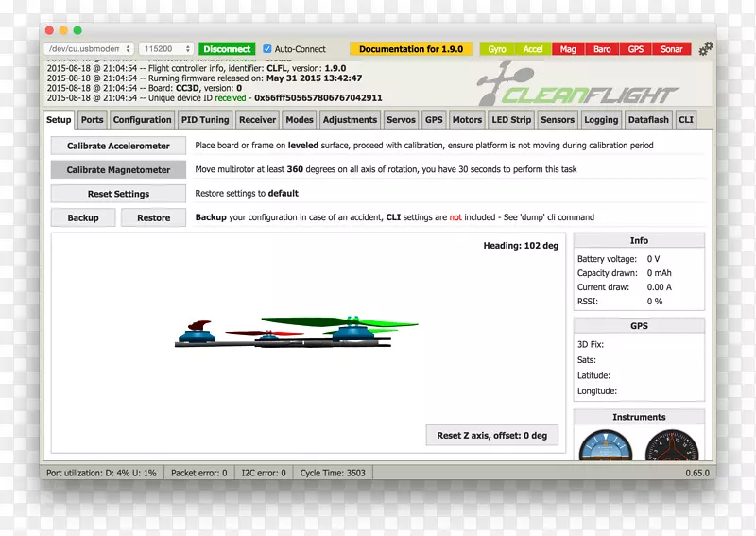
Task: Click the 3D quadcopter model preview
Action: (296, 332)
